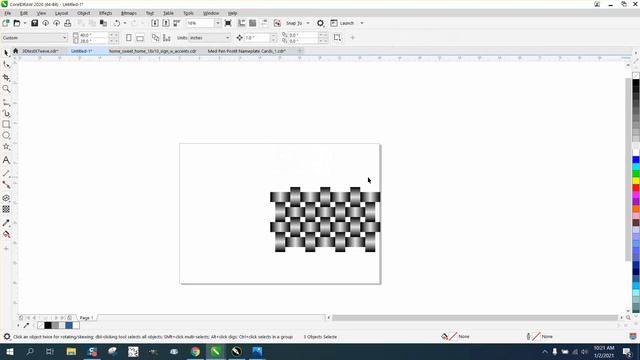Click the red swatch in color palette
640x360 pixels.
tap(636, 188)
